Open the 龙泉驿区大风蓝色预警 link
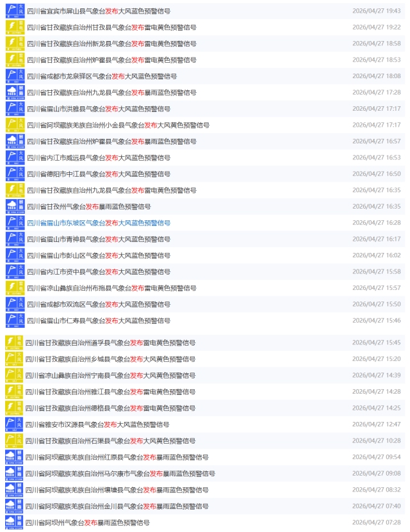The width and height of the screenshot is (410, 532). pos(101,76)
